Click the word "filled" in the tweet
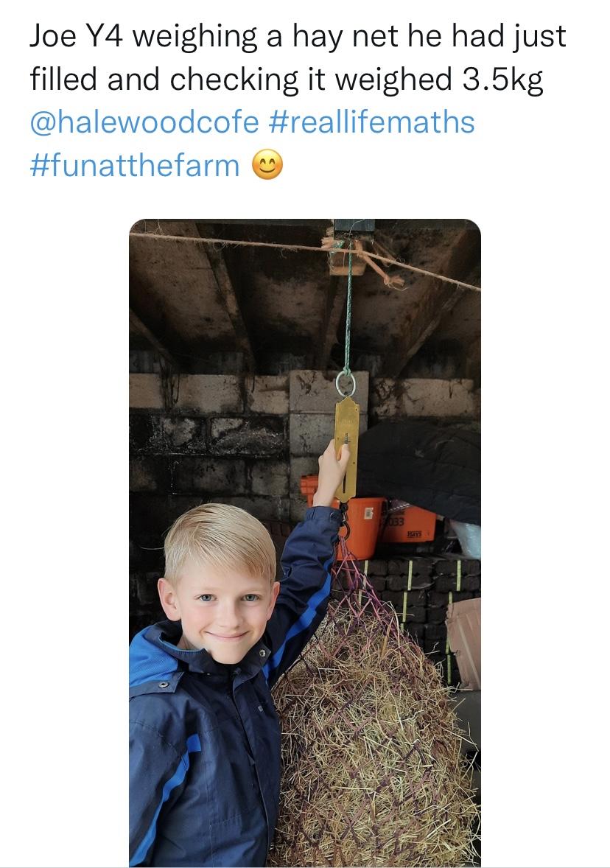The height and width of the screenshot is (868, 610). (x=63, y=80)
